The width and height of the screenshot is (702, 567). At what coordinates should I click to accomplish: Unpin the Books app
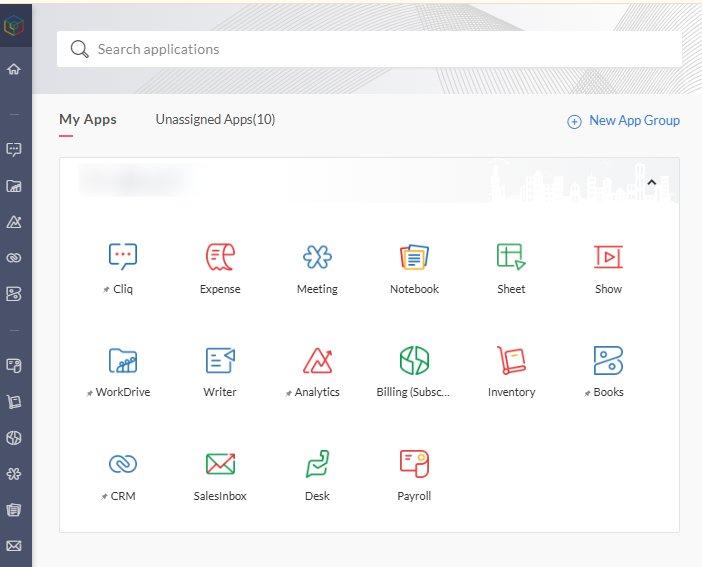point(587,393)
